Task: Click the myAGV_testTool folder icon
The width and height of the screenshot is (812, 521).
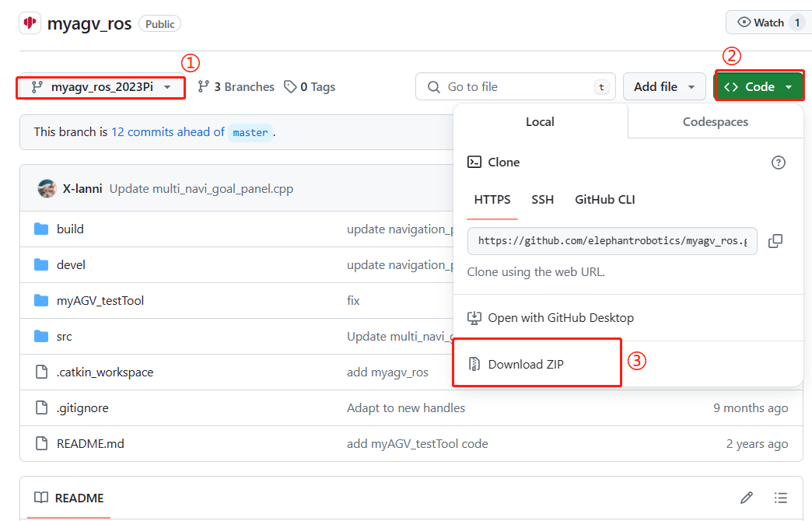Action: pyautogui.click(x=41, y=300)
